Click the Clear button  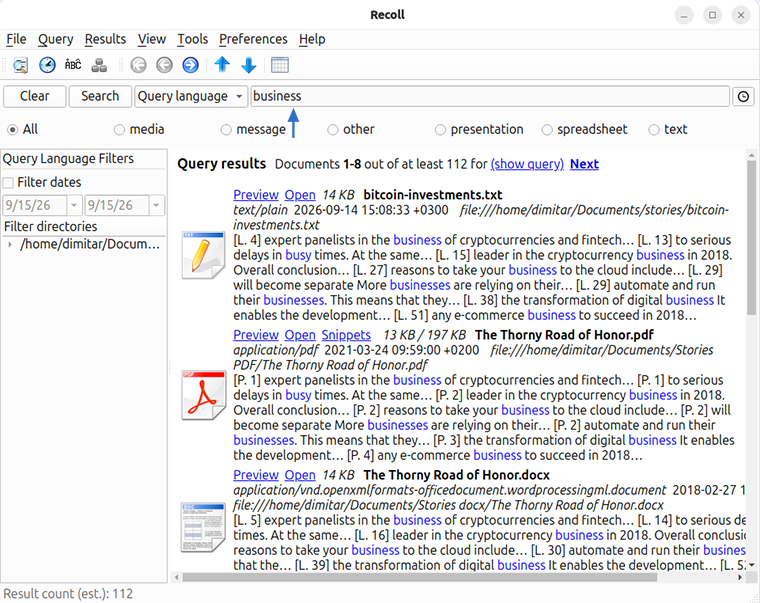point(34,96)
